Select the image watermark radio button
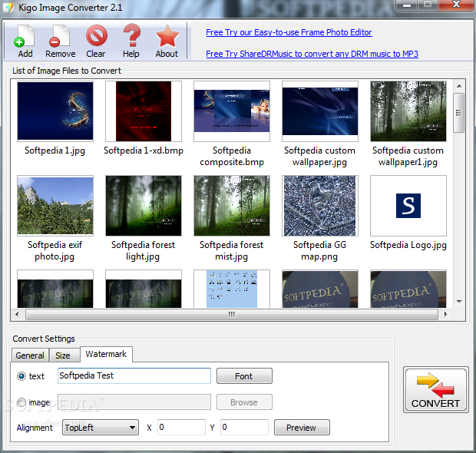Screen dimensions: 476x453 (x=21, y=402)
